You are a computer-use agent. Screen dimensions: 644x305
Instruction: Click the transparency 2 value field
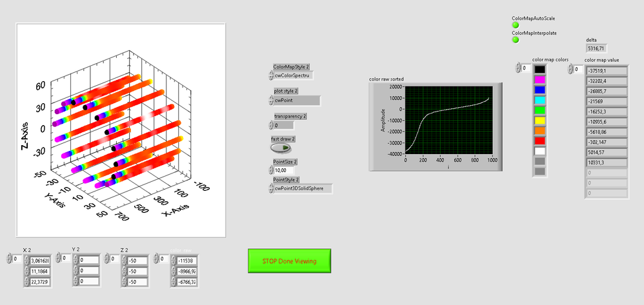click(283, 125)
